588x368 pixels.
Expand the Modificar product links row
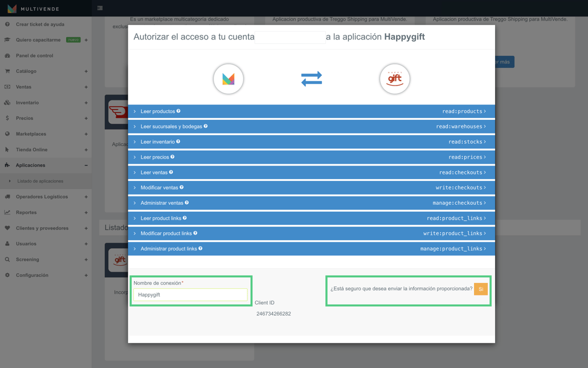(x=311, y=233)
